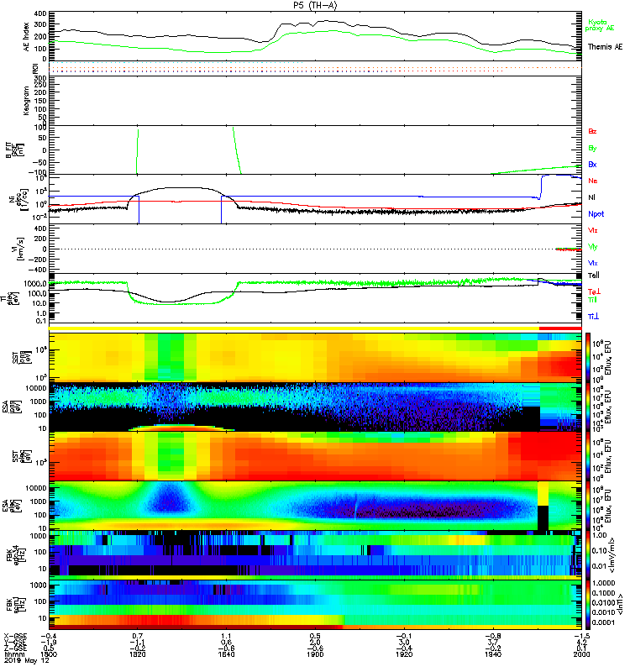Image resolution: width=630 pixels, height=672 pixels.
Task: Click the "-50" tick in the B_FIT panel
Action: point(39,162)
